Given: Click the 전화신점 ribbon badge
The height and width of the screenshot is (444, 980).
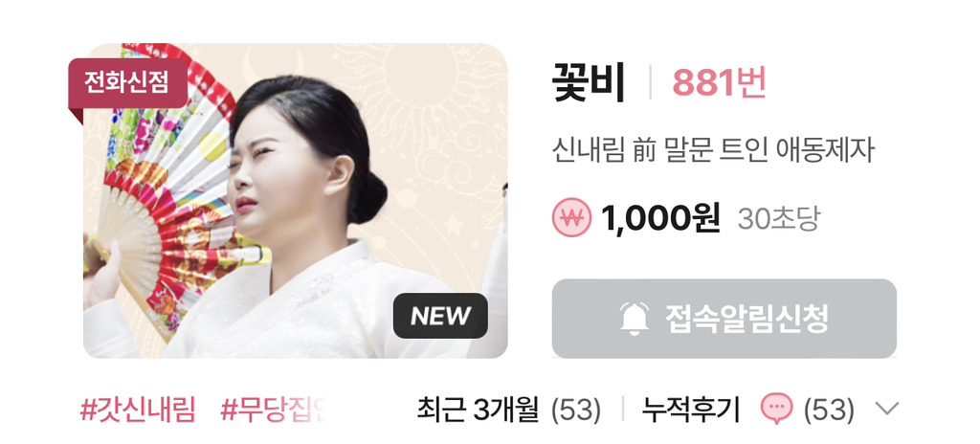Looking at the screenshot, I should click(x=127, y=84).
